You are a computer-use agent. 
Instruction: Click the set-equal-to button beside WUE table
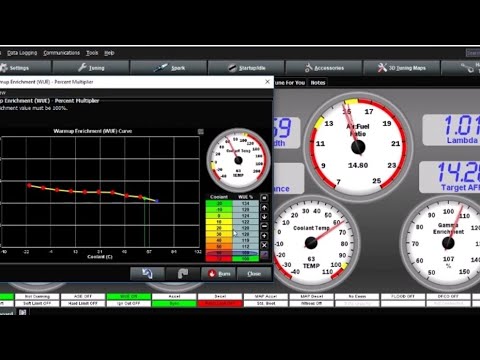(264, 198)
